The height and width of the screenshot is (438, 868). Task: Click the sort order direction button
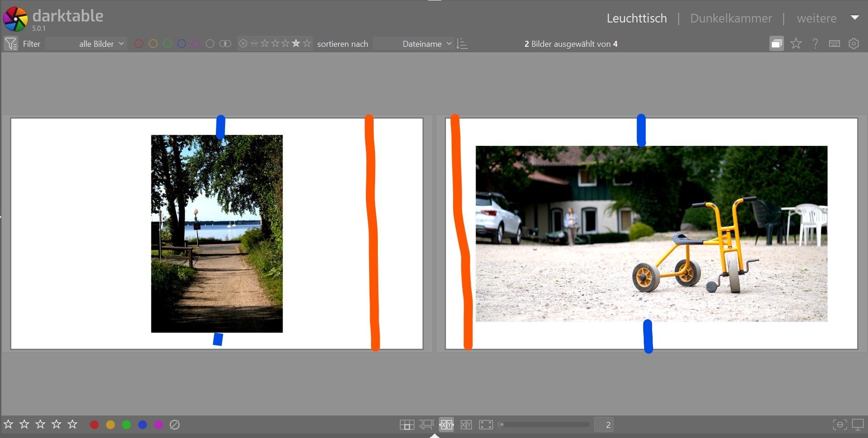pyautogui.click(x=462, y=44)
